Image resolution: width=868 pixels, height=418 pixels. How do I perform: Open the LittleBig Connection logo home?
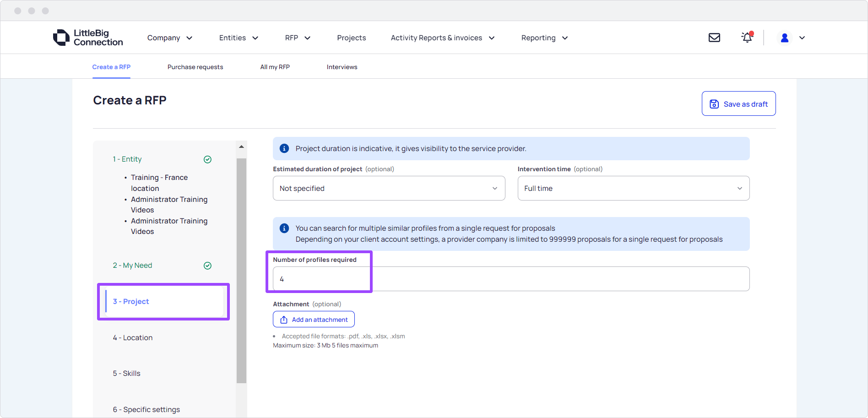(x=88, y=38)
